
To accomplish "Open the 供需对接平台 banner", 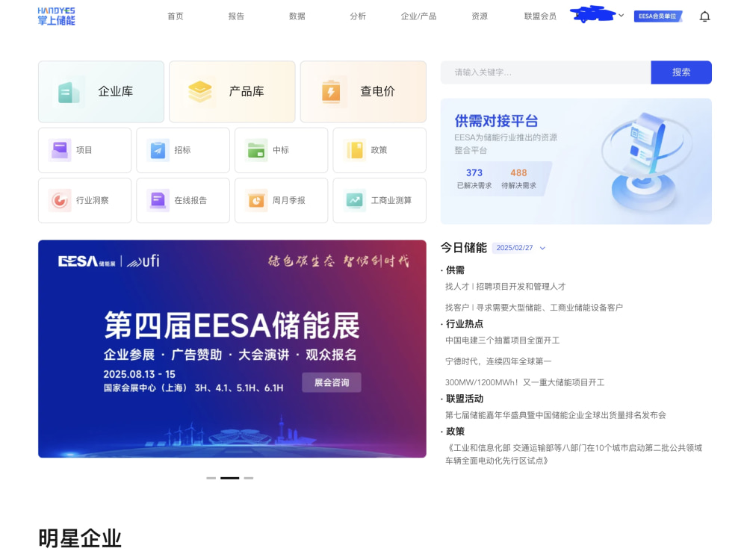I will click(576, 161).
